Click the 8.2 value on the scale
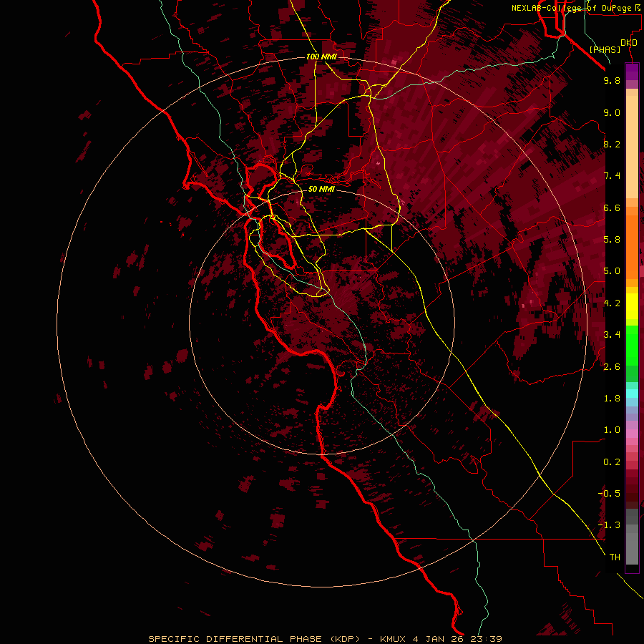 click(612, 144)
